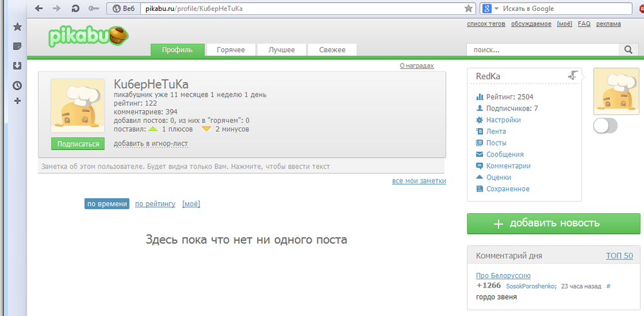Viewport: 644px width, 316px height.
Task: Expand the Google search engine dropdown
Action: coord(497,8)
